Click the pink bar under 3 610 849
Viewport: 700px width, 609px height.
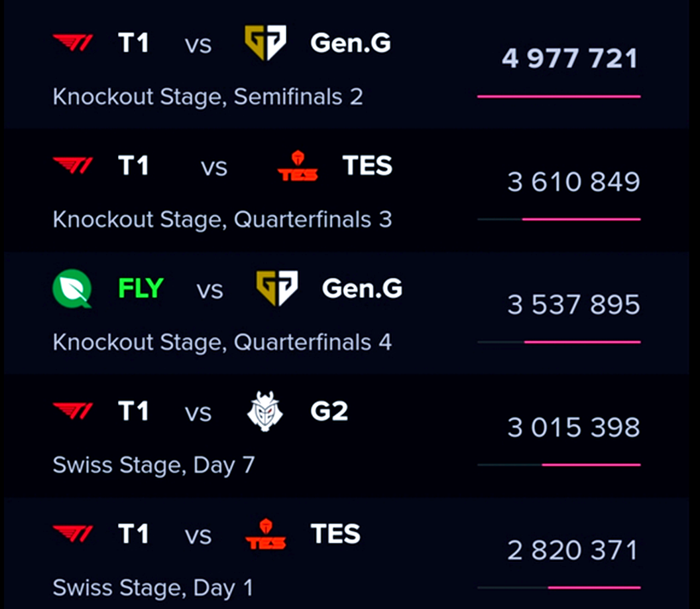[581, 220]
